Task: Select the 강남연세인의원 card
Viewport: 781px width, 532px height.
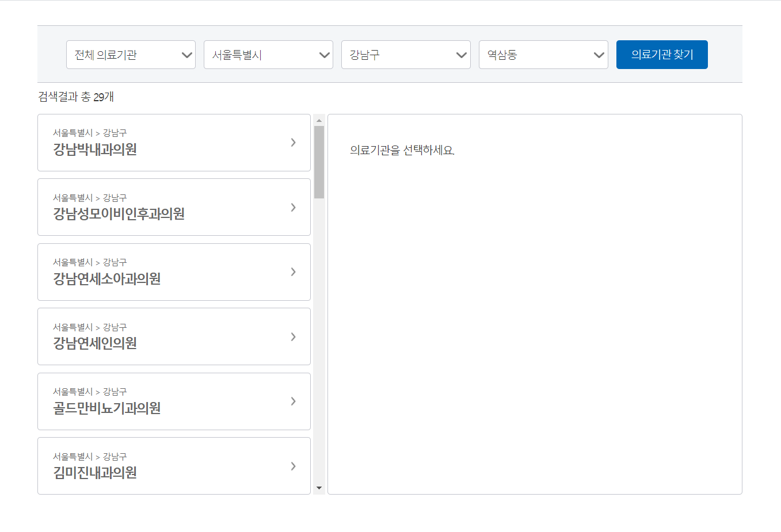Action: pos(174,336)
